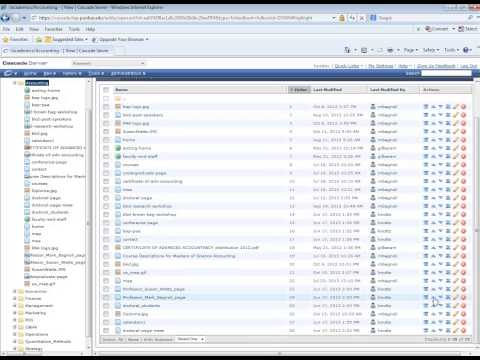Viewport: 480px width, 360px height.
Task: Expand the Economics folder in tree
Action: [15, 291]
